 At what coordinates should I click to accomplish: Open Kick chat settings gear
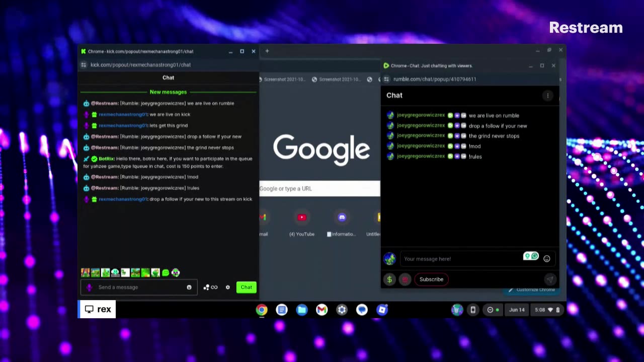(227, 287)
